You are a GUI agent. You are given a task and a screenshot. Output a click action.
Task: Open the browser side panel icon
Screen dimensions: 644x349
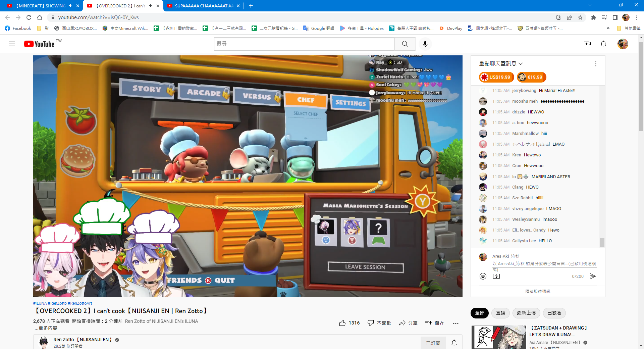615,17
